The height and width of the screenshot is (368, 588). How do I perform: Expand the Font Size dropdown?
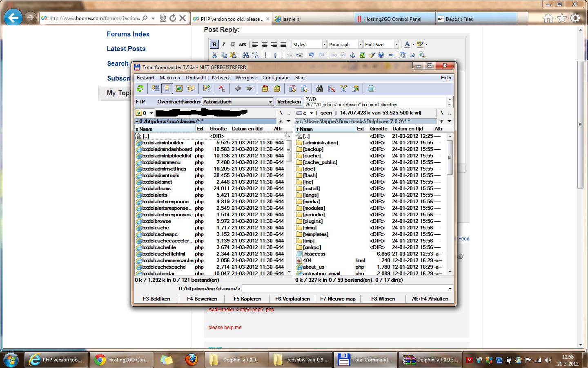click(x=396, y=45)
